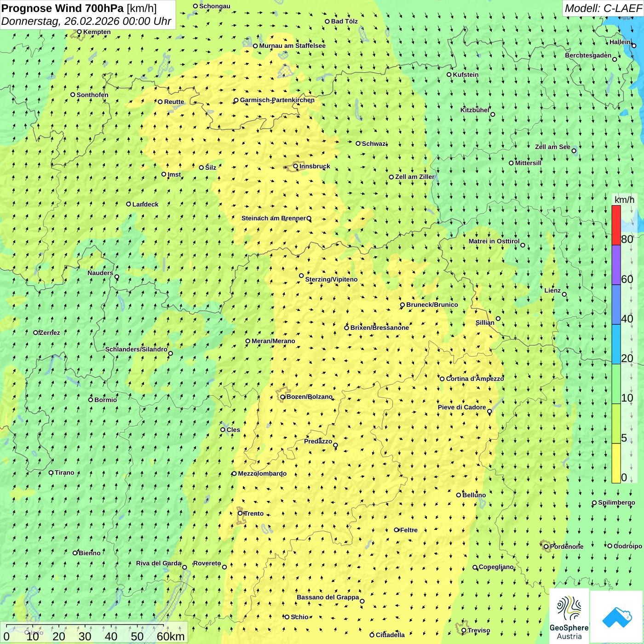Click the Bad Tölz location dot
The image size is (644, 644).
[x=328, y=22]
